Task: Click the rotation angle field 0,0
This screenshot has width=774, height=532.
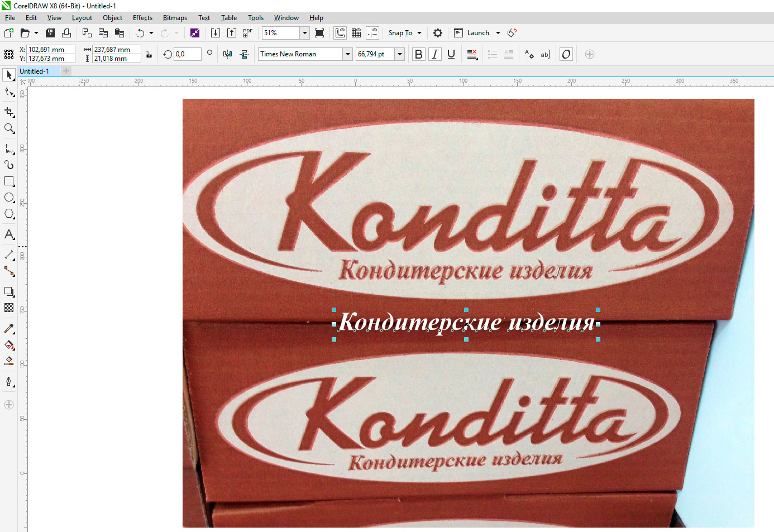Action: pyautogui.click(x=187, y=54)
